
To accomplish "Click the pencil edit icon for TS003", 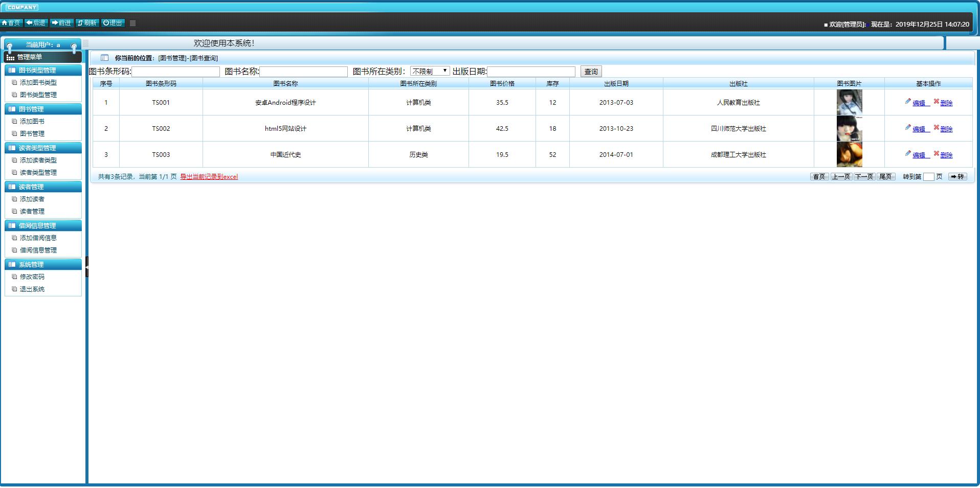I will click(908, 154).
